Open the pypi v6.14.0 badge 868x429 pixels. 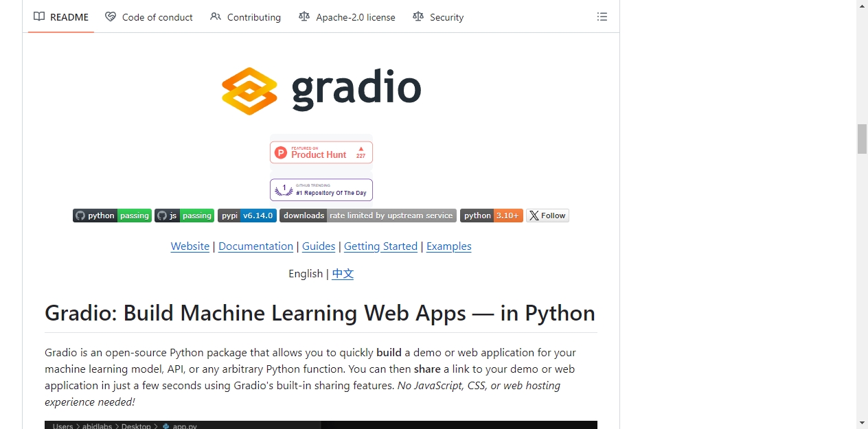[247, 216]
